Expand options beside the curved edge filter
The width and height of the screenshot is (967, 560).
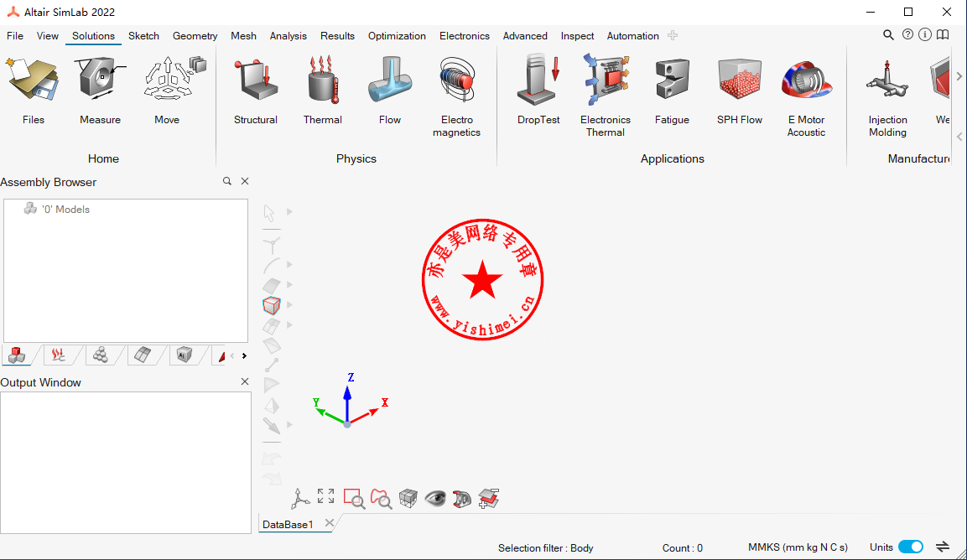[289, 265]
